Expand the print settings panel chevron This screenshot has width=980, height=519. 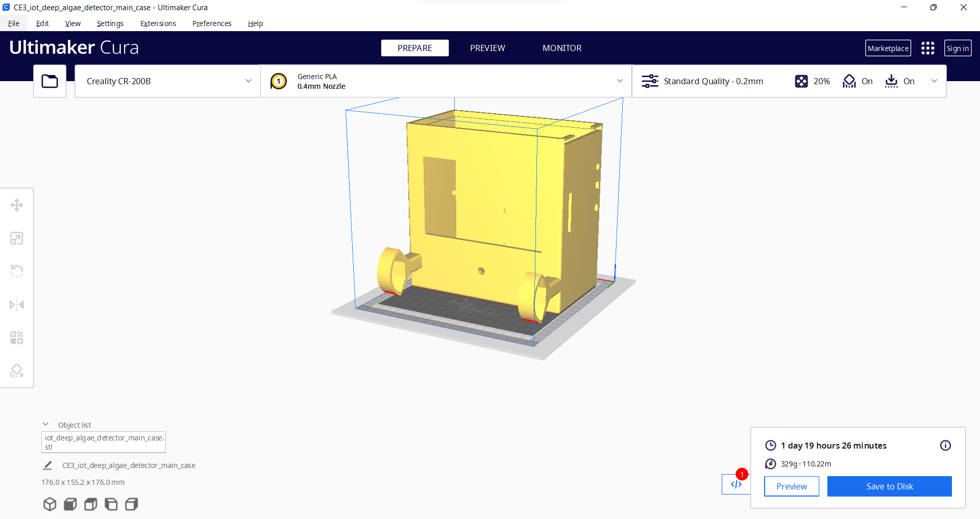click(935, 81)
